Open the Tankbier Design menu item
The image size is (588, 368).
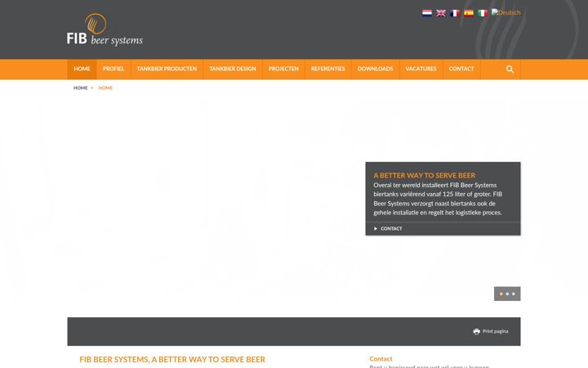click(233, 69)
